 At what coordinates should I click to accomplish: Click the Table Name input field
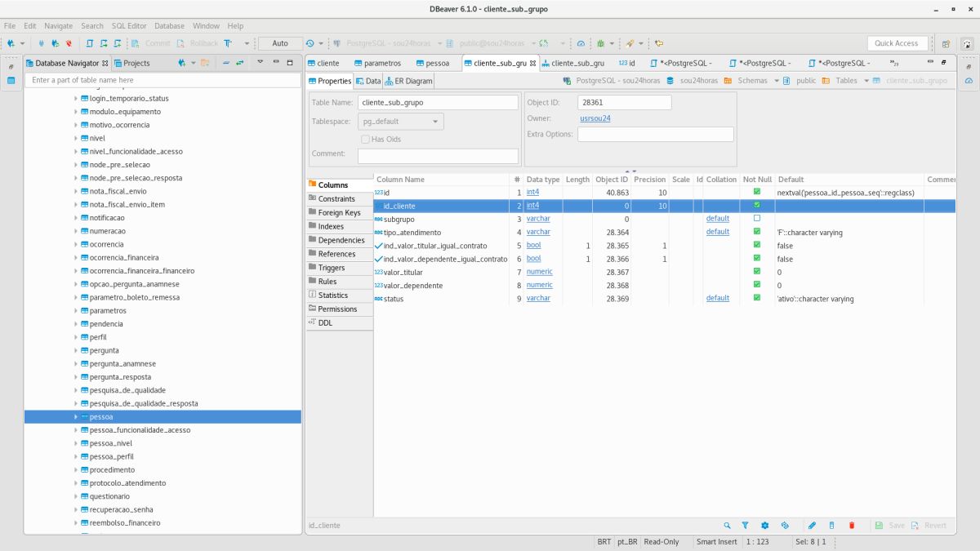438,103
